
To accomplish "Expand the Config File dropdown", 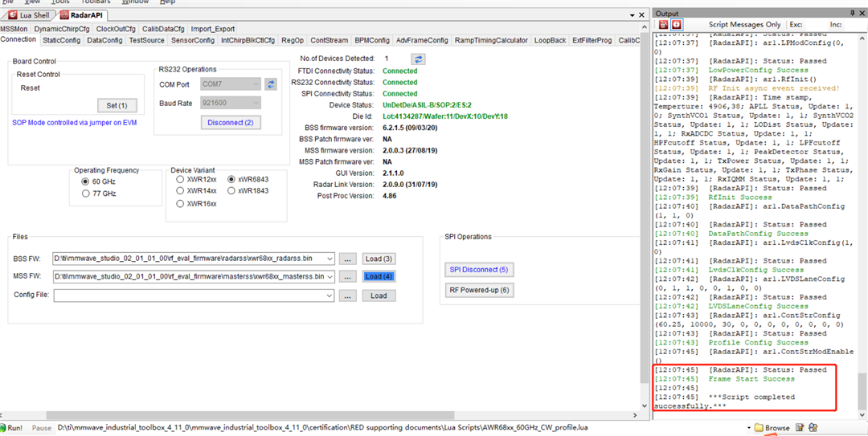I will [330, 295].
